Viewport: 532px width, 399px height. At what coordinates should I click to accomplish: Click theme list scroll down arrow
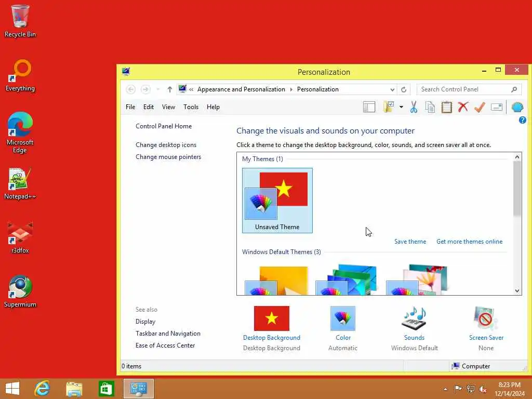517,291
